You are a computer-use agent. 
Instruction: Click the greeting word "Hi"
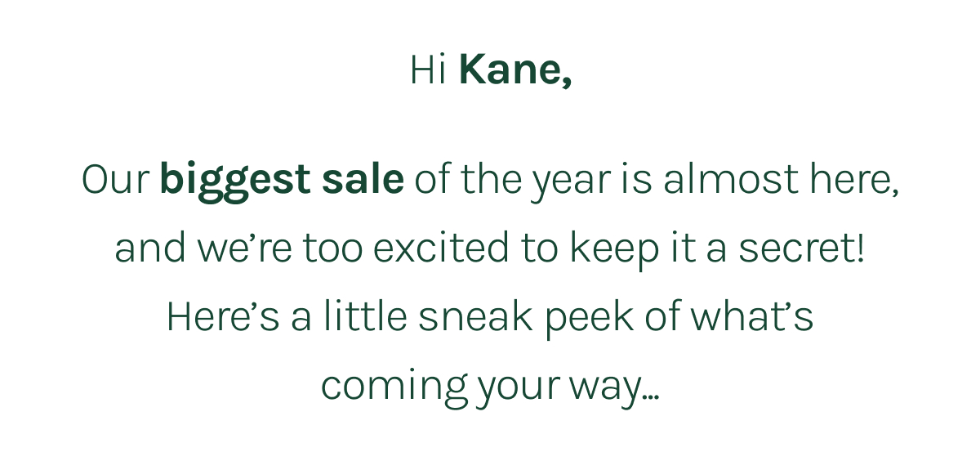tap(428, 70)
